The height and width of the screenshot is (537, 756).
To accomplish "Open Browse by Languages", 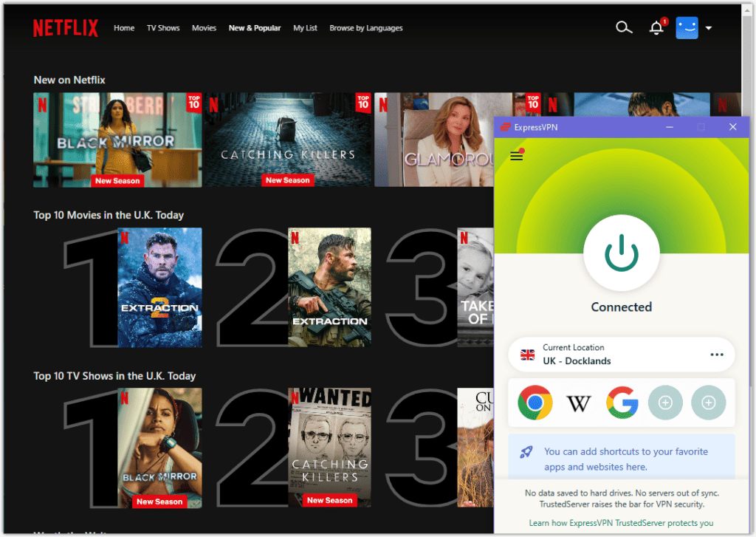I will (x=365, y=28).
